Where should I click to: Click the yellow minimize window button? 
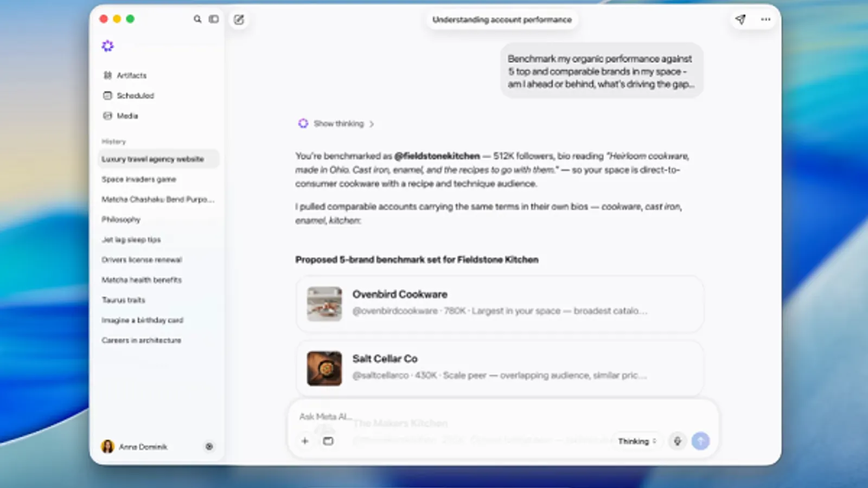click(117, 19)
